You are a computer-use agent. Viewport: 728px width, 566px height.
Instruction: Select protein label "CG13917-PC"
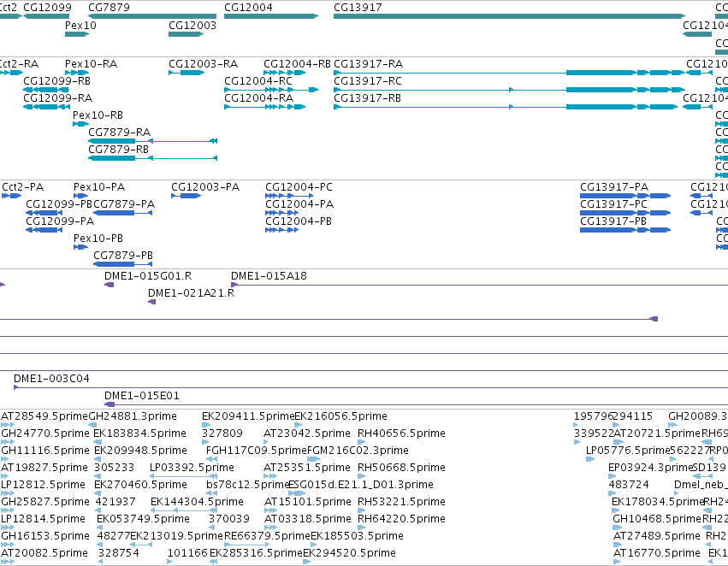click(613, 204)
